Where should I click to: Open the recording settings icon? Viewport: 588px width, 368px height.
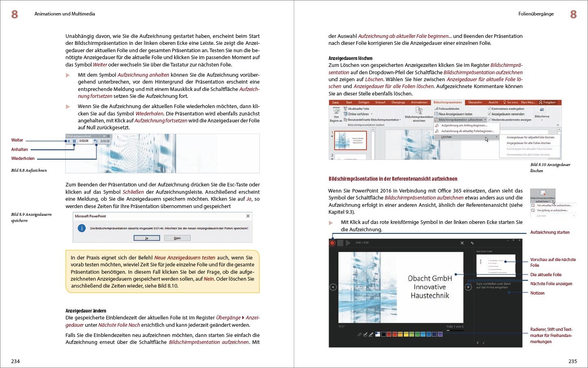472,243
